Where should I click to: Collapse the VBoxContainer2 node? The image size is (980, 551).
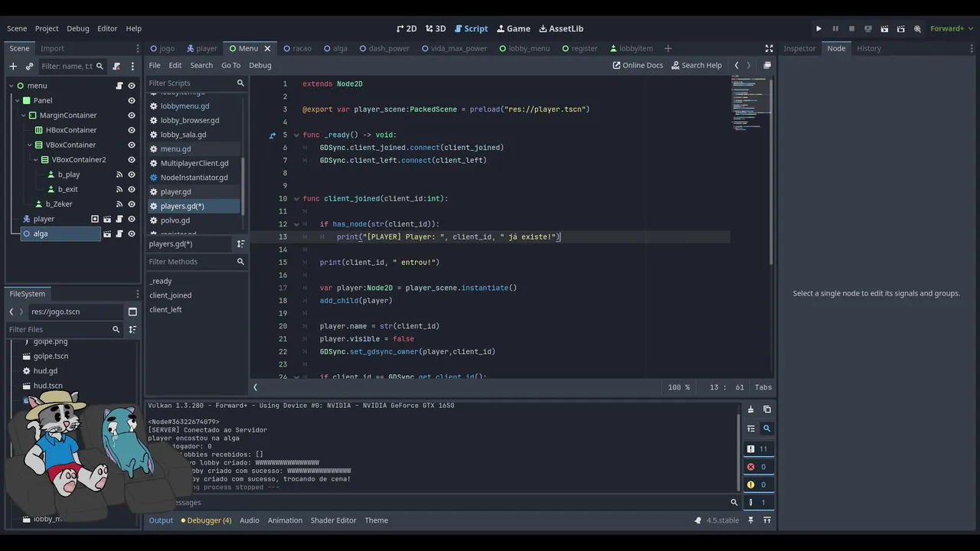click(36, 160)
